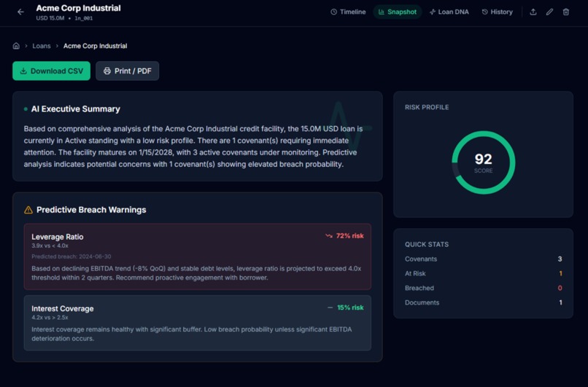Viewport: 588px width, 387px height.
Task: Click the 3.9x vs < 4.0x value
Action: [50, 246]
